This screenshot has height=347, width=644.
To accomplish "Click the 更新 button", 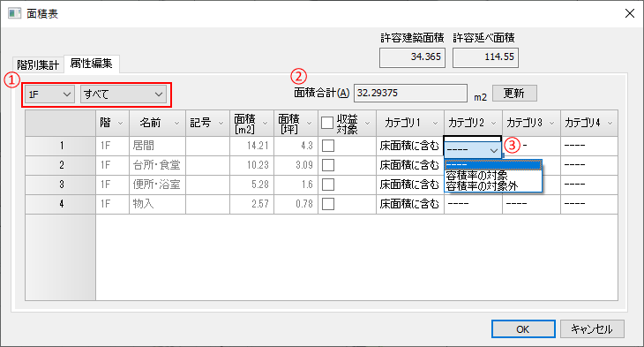I will point(514,93).
